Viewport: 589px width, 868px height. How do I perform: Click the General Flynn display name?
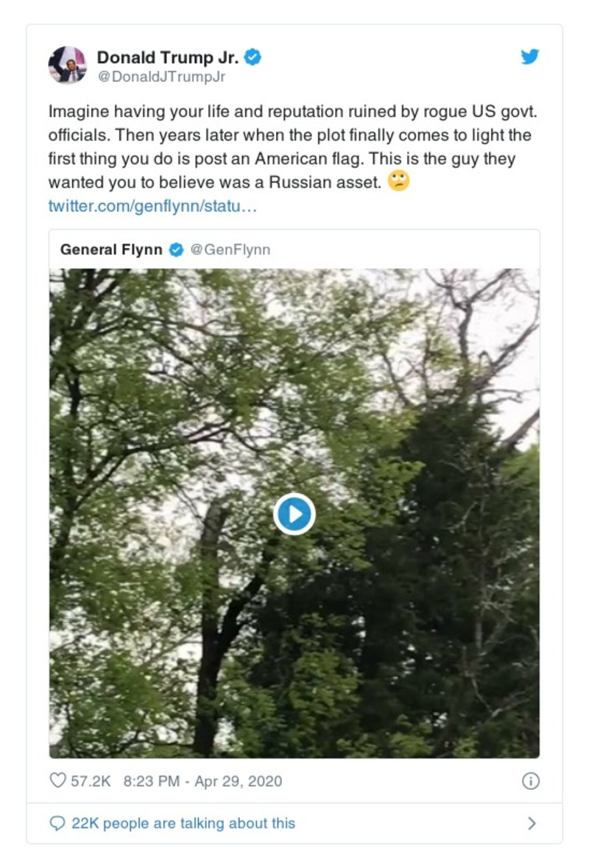click(x=111, y=250)
